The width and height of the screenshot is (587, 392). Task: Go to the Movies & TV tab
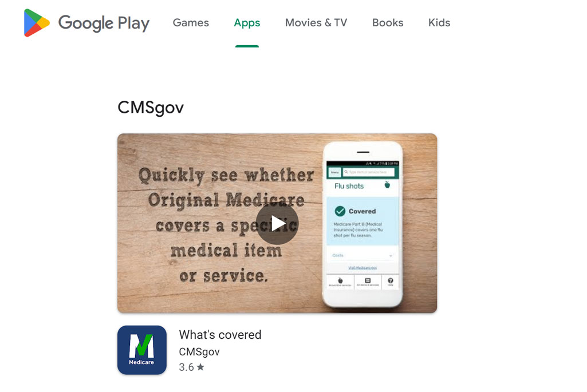coord(316,23)
